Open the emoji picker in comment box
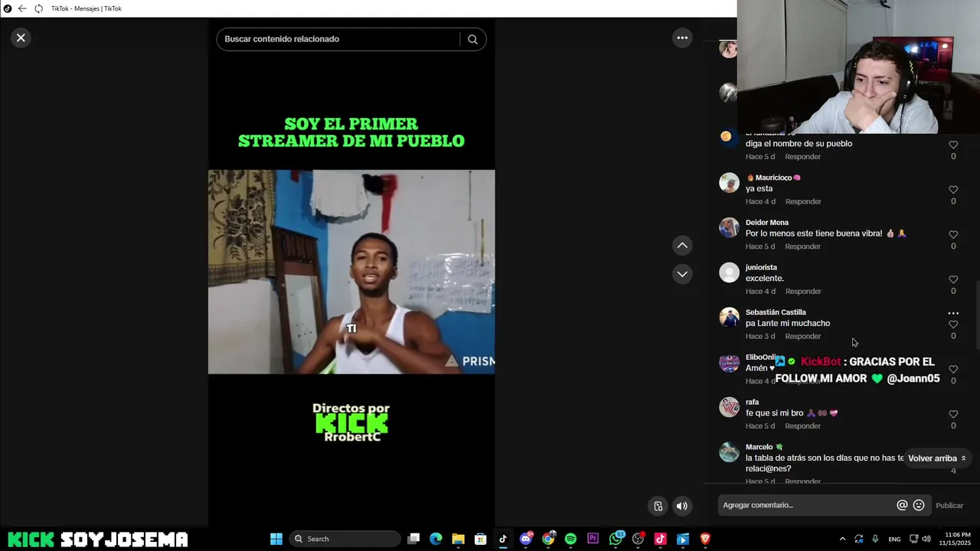The width and height of the screenshot is (980, 551). [919, 505]
